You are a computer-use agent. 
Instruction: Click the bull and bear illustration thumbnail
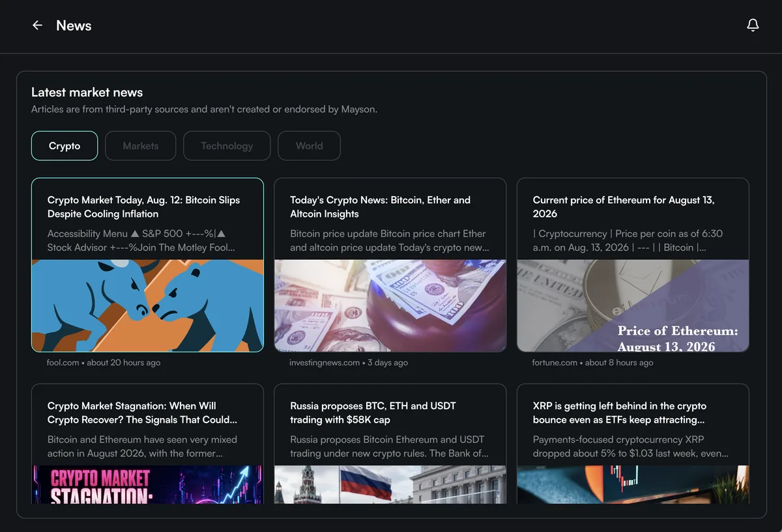[x=148, y=306]
